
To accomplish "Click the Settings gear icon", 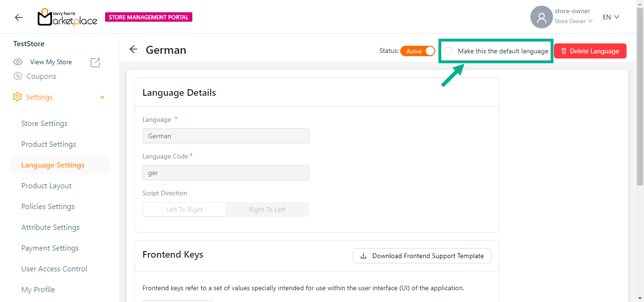I will click(x=17, y=97).
